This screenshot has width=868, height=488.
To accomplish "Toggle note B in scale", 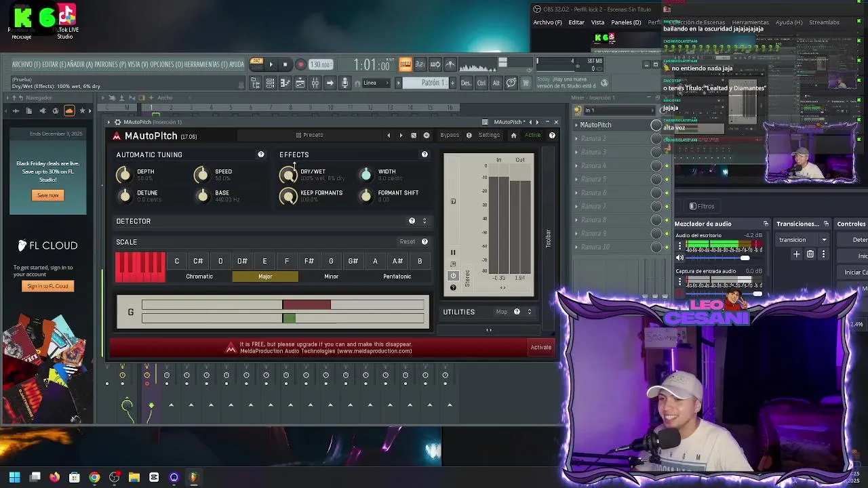I will [x=420, y=261].
